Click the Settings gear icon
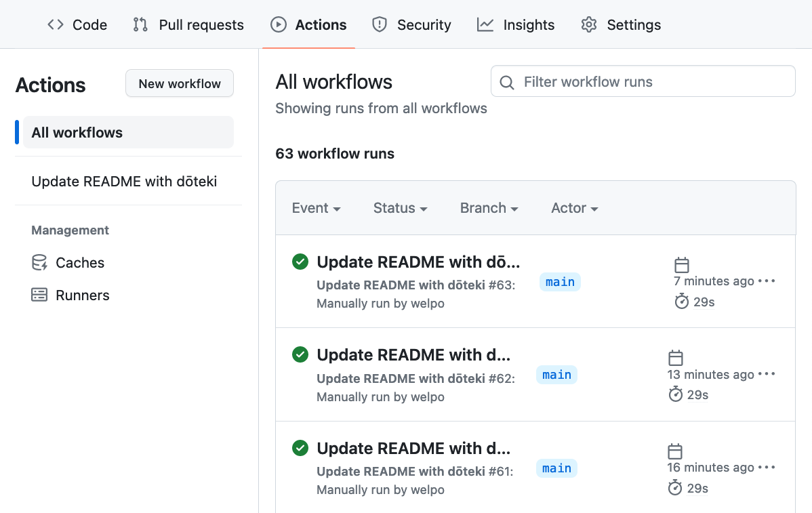 click(589, 25)
